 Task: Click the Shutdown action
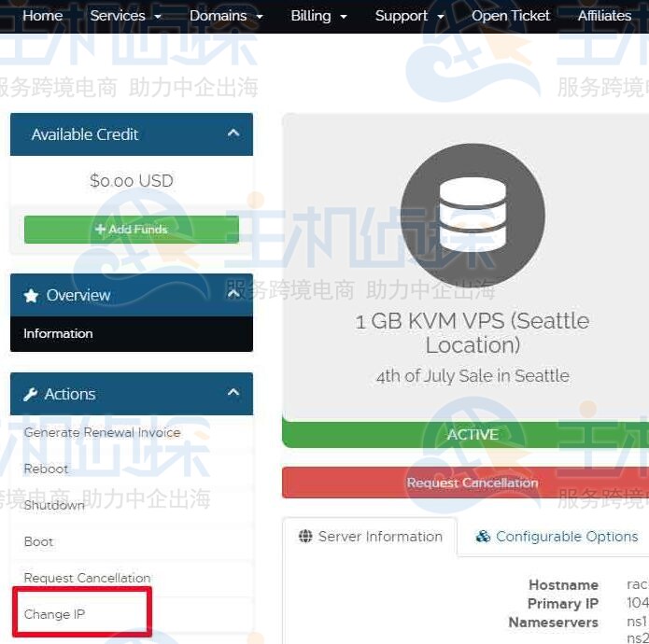pos(54,506)
